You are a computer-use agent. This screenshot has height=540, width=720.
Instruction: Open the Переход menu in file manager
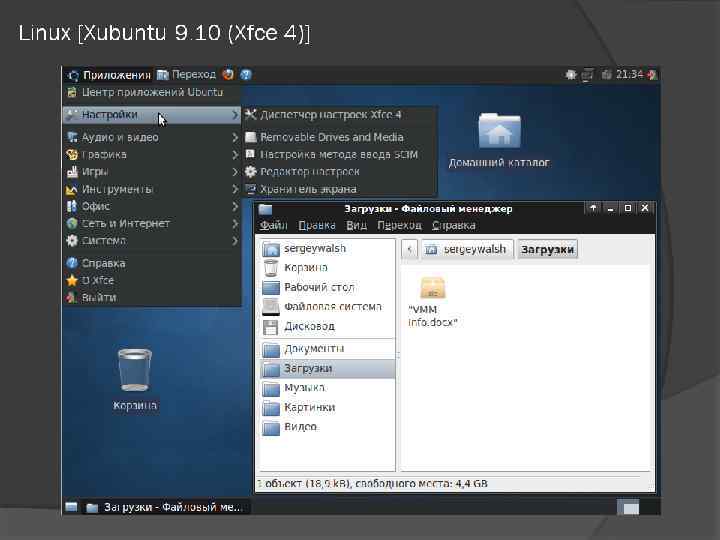point(399,225)
